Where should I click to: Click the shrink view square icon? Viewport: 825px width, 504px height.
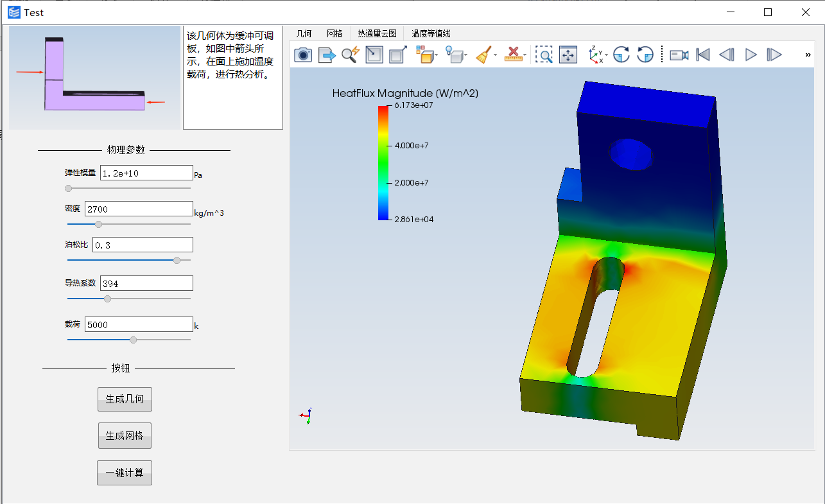coord(374,55)
